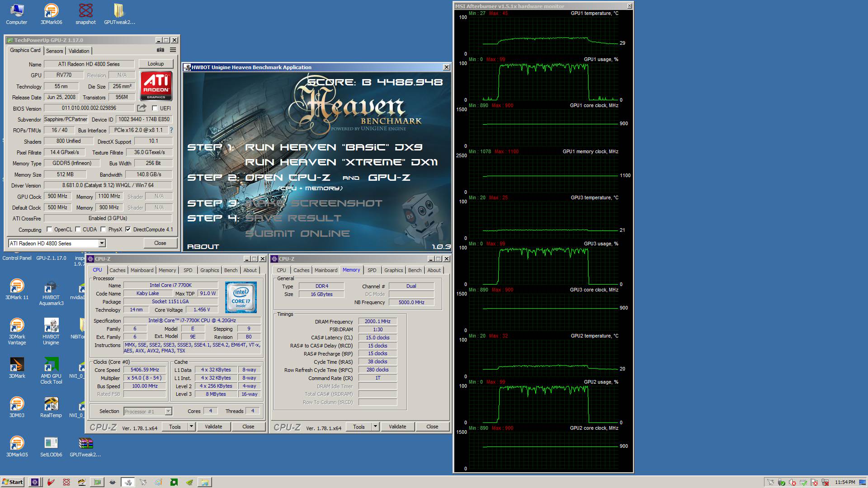Viewport: 868px width, 488px height.
Task: Expand Tools dropdown arrow in left CPU-Z
Action: [191, 427]
